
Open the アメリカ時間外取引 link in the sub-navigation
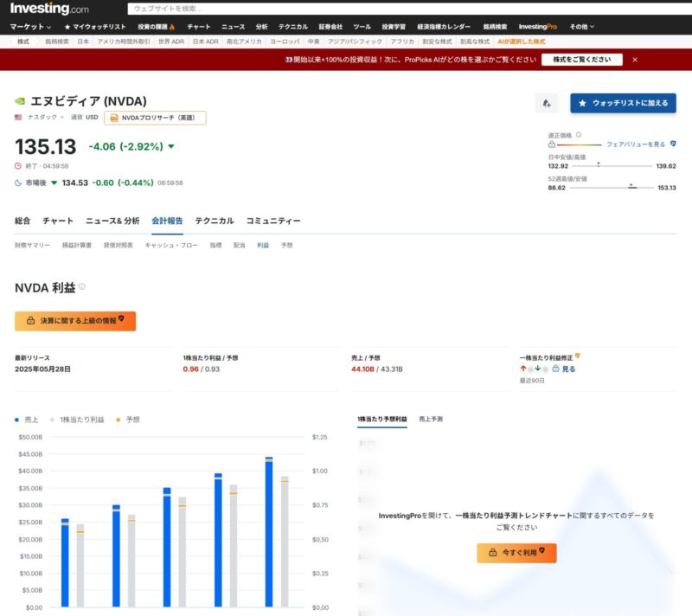pos(124,42)
